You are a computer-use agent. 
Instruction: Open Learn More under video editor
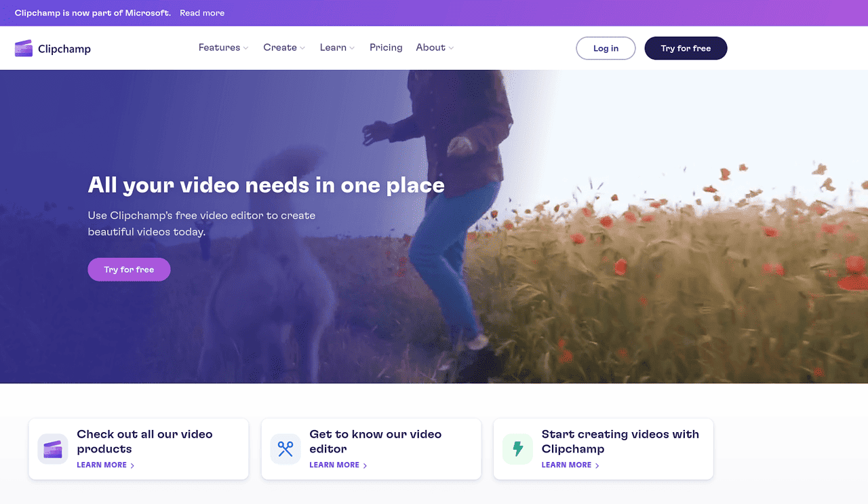338,465
